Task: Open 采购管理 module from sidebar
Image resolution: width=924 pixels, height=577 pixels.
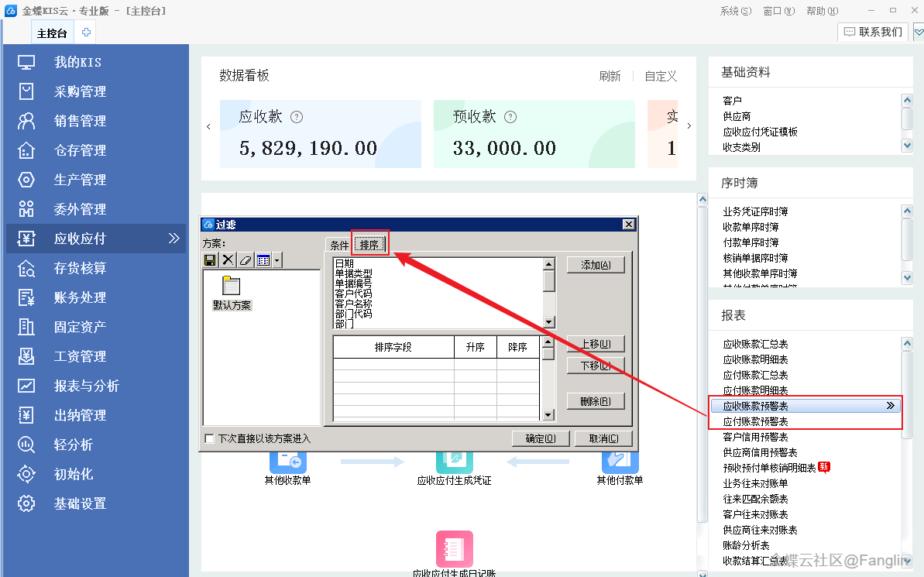Action: click(x=80, y=91)
